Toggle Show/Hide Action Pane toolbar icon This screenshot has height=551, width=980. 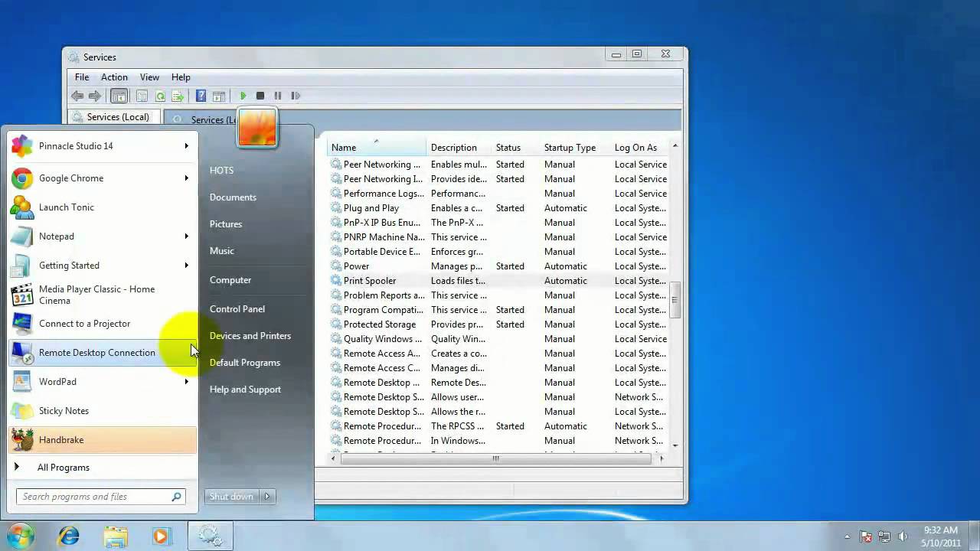[x=219, y=96]
